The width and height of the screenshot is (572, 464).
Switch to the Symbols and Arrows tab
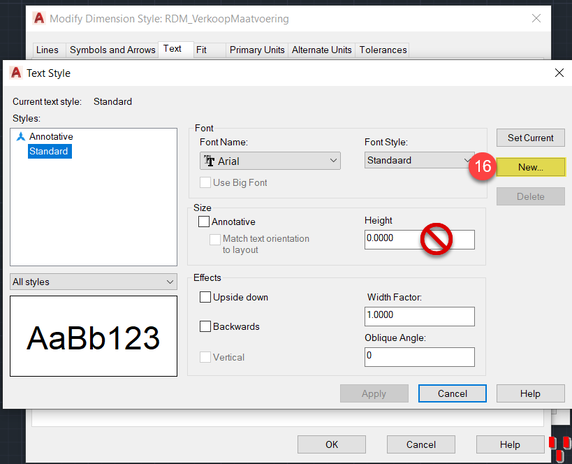112,50
